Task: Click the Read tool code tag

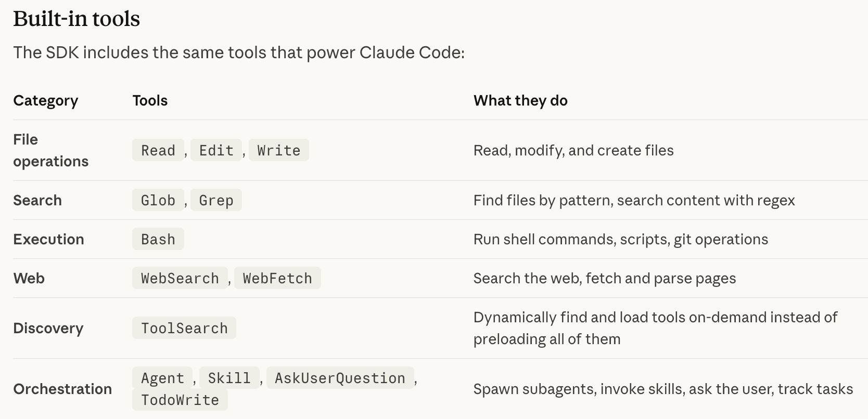Action: pos(158,150)
